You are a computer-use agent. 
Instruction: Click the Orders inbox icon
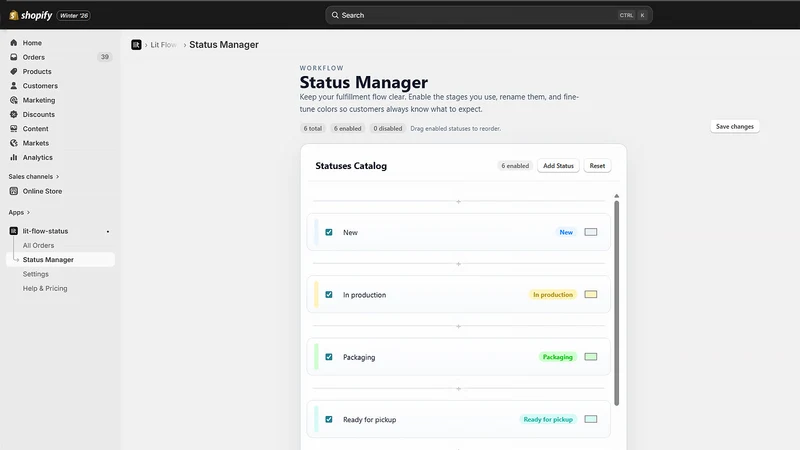click(14, 57)
